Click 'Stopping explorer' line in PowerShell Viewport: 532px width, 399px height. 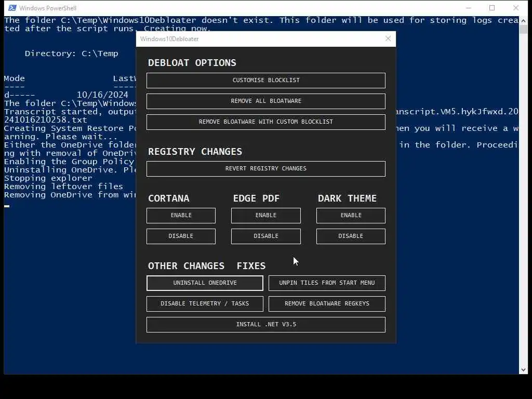(48, 179)
